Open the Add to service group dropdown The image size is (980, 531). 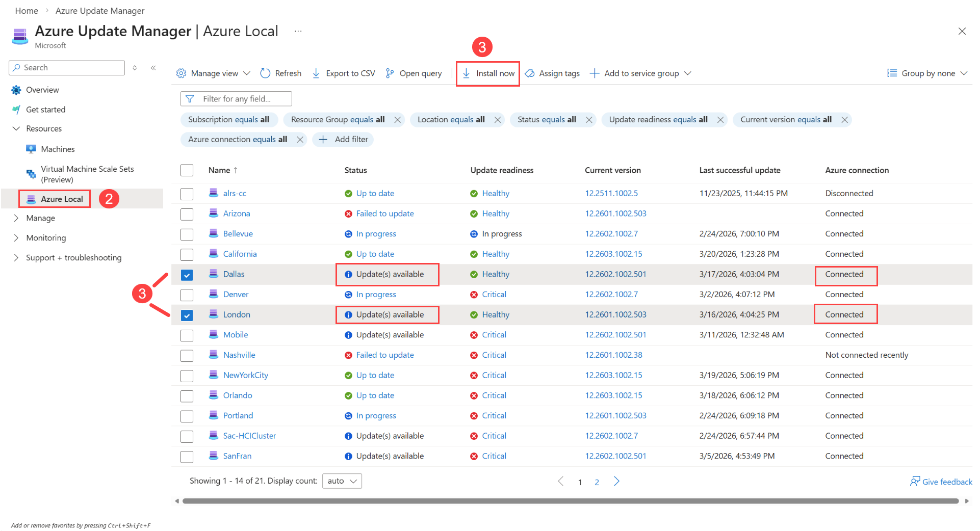coord(688,73)
